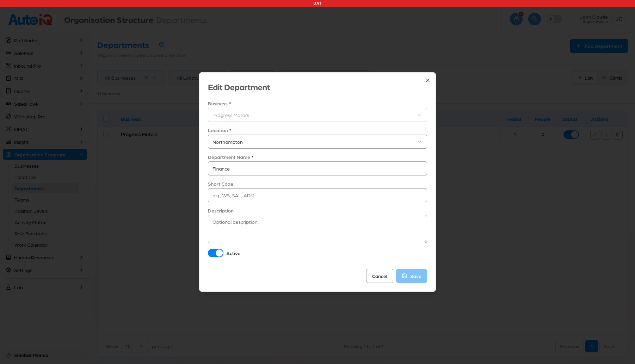Click the Save button
Viewport: 635px width, 364px height.
412,276
